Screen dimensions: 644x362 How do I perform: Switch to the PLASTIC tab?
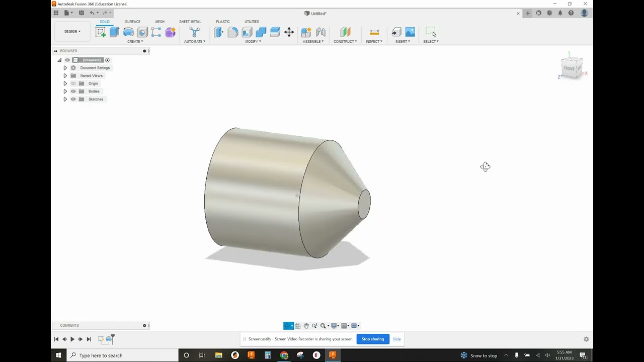pyautogui.click(x=223, y=22)
